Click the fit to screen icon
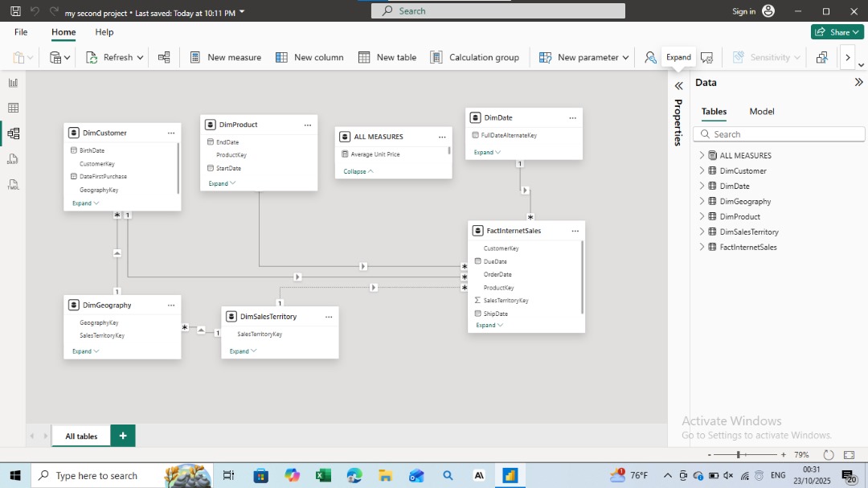Viewport: 868px width, 488px height. tap(850, 455)
